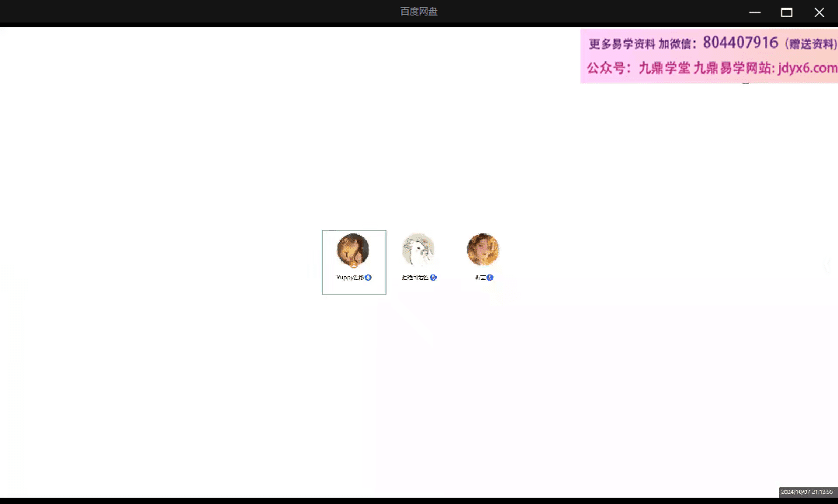Click microphone icon beside the leftmost participant name
Image resolution: width=838 pixels, height=504 pixels.
[369, 278]
